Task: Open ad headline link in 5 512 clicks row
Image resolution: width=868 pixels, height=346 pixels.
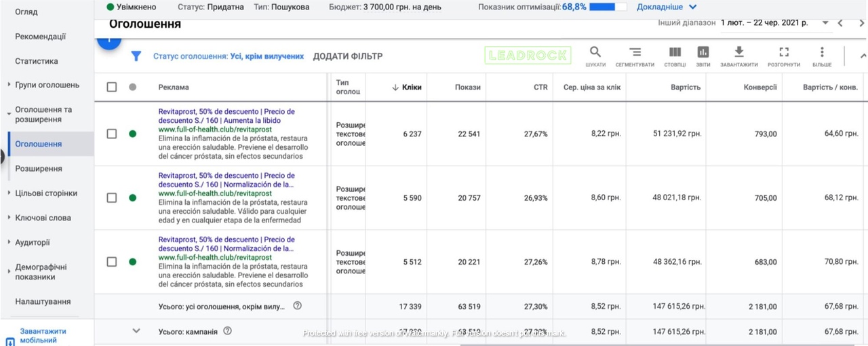Action: [x=226, y=244]
